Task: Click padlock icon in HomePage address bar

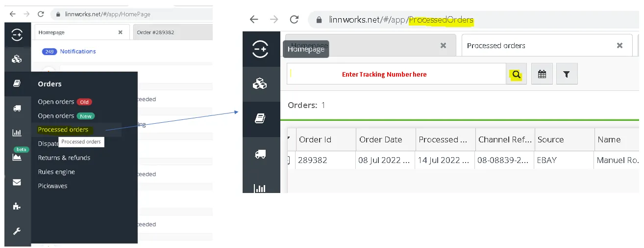Action: tap(58, 14)
